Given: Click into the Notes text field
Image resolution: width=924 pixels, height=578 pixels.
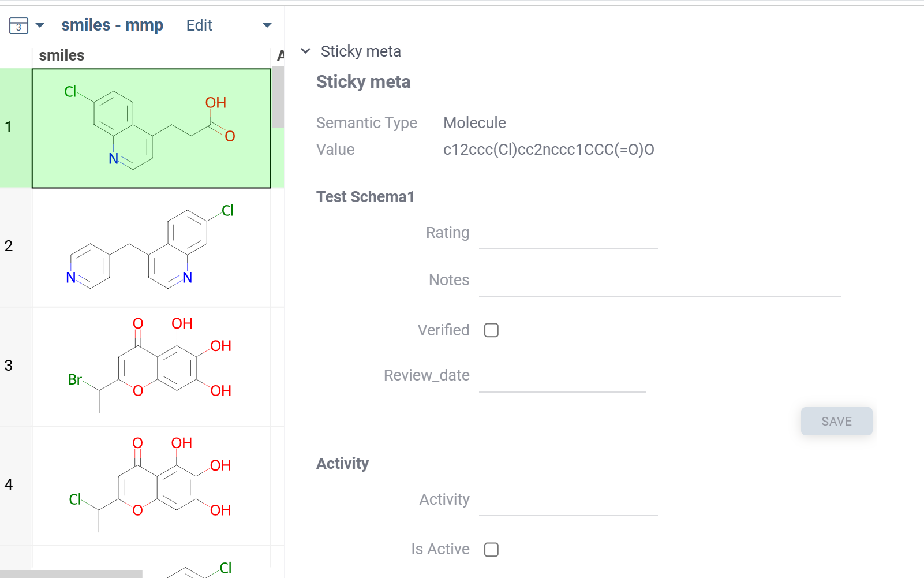Looking at the screenshot, I should 660,282.
